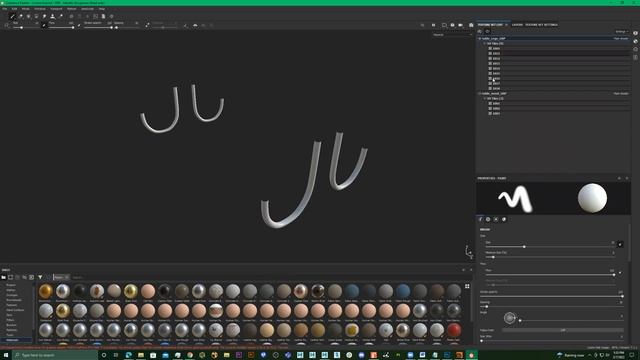Switch to the Texture Set List tab
This screenshot has width=640, height=360.
pyautogui.click(x=490, y=25)
